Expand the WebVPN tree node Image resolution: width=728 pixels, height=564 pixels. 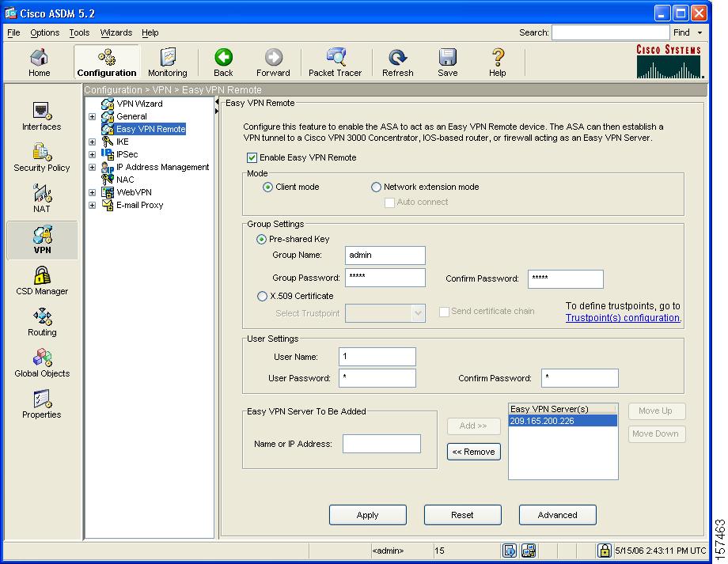tap(93, 193)
